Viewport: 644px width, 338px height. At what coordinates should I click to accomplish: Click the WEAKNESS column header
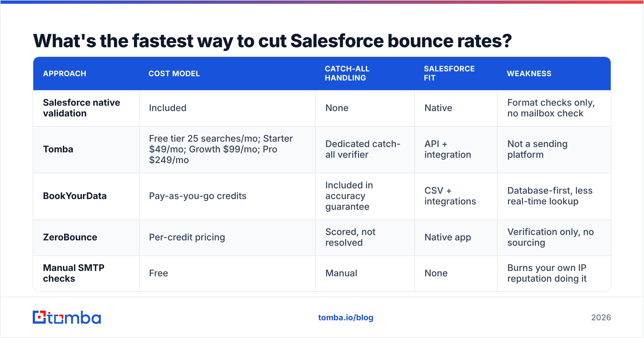[x=529, y=74]
